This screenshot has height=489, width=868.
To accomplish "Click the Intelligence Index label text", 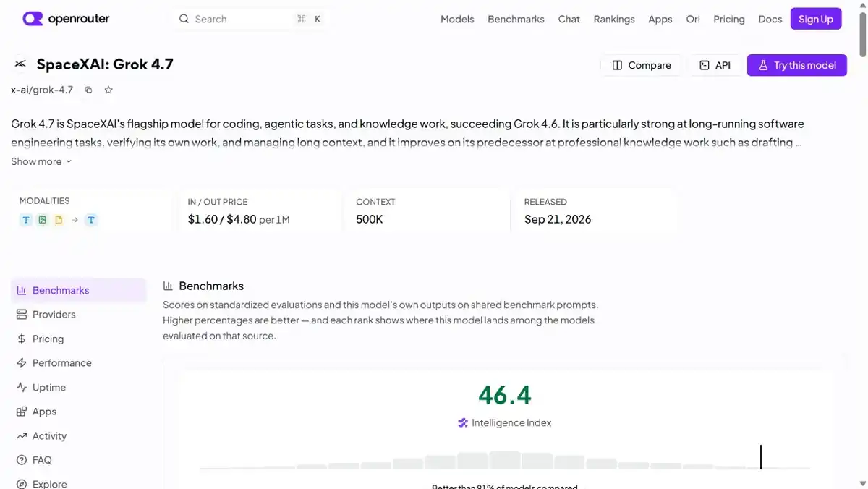I will pyautogui.click(x=511, y=422).
